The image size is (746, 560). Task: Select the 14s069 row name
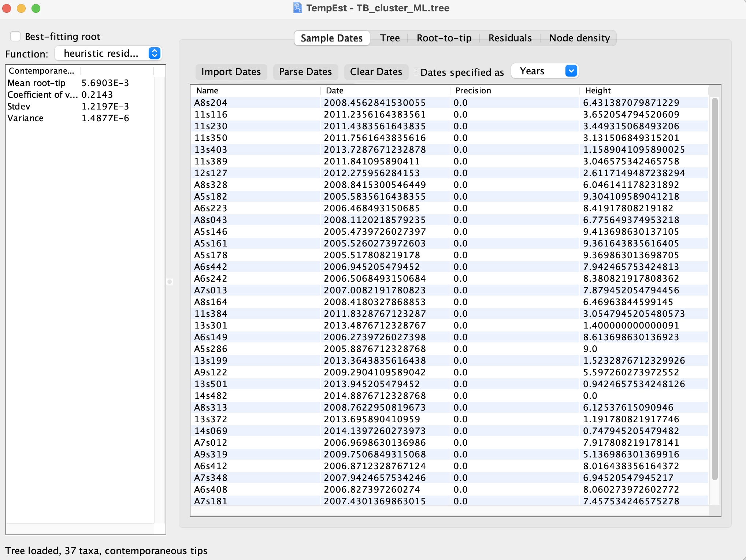point(211,431)
